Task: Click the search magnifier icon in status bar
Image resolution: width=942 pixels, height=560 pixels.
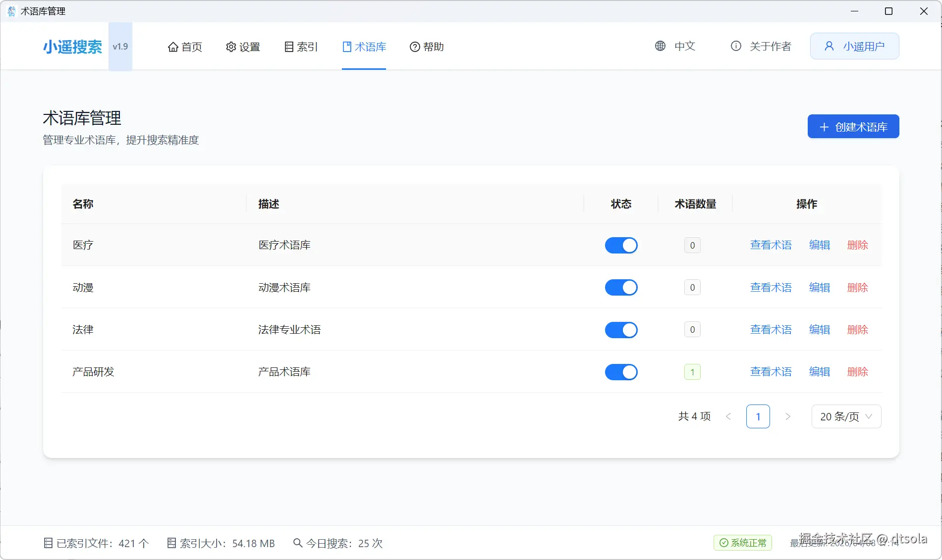Action: (298, 543)
